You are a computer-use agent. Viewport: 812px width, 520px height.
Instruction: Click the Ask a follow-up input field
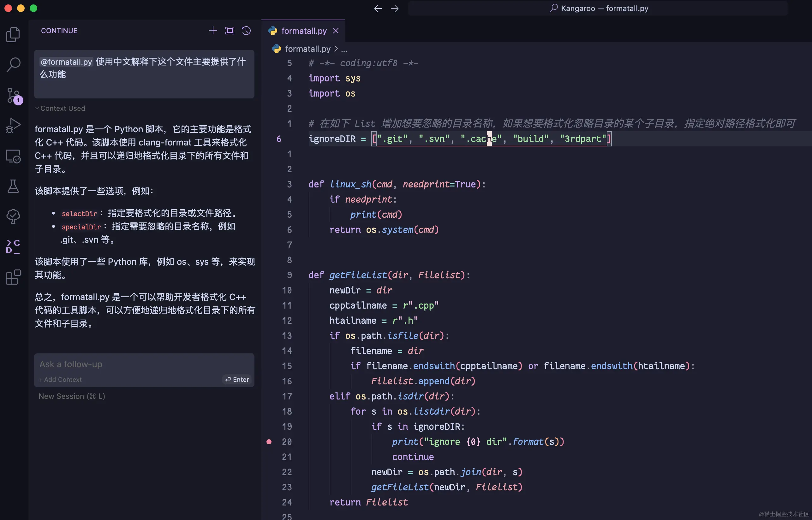pyautogui.click(x=144, y=364)
